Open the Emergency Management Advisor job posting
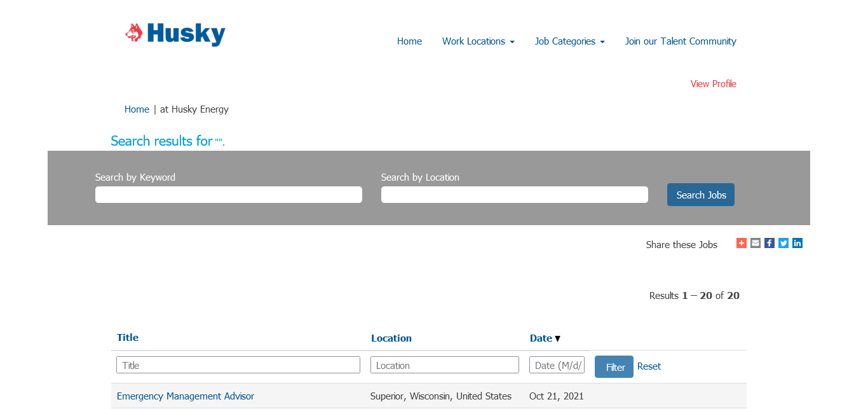Viewport: 868px width, 409px height. pyautogui.click(x=186, y=396)
